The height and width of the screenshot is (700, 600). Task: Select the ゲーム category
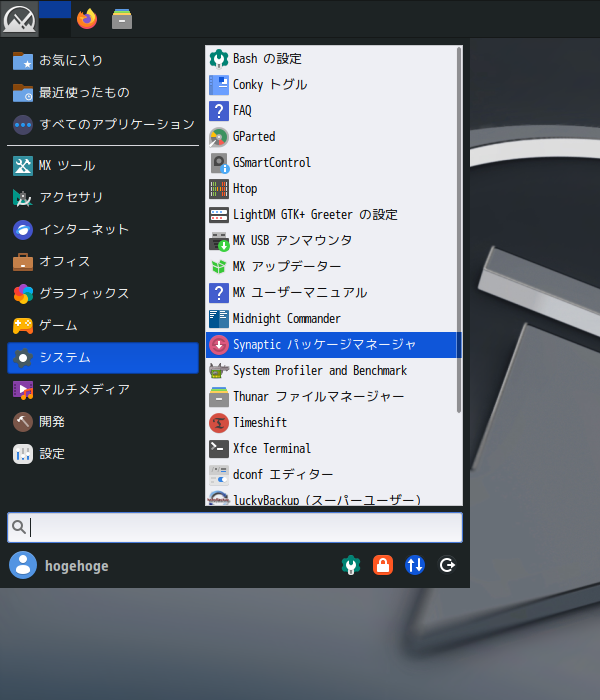point(103,325)
